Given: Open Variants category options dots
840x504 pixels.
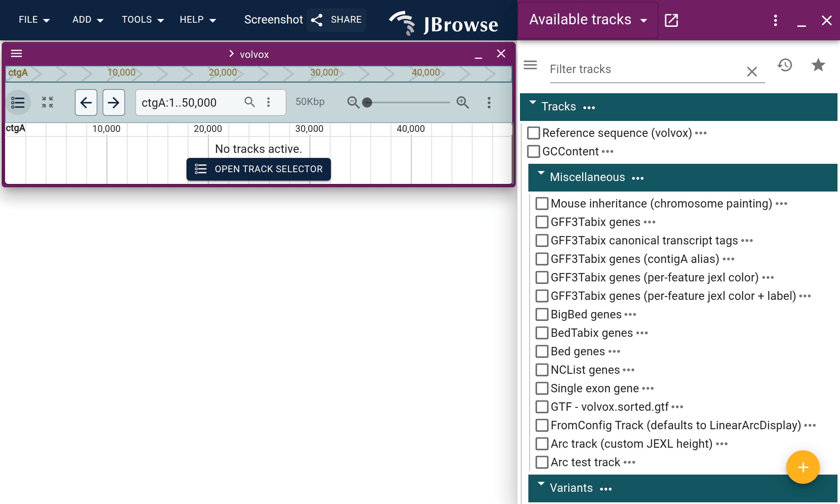Looking at the screenshot, I should [x=606, y=489].
